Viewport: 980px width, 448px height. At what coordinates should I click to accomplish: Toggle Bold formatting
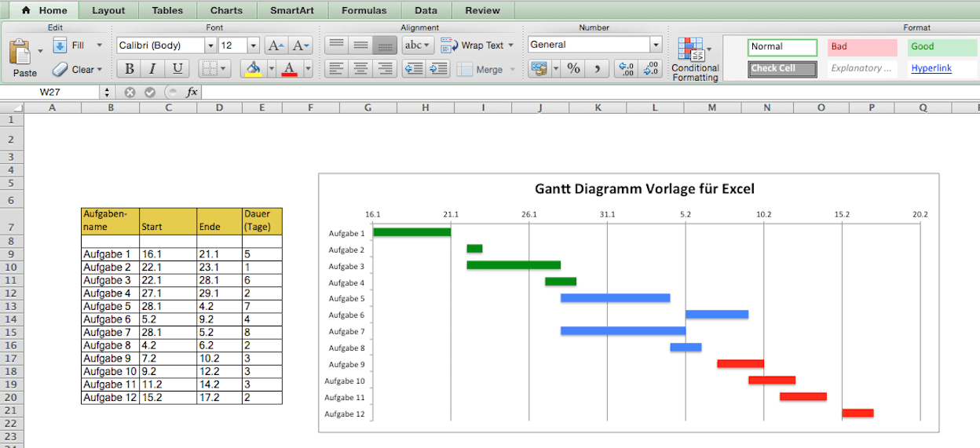tap(129, 69)
